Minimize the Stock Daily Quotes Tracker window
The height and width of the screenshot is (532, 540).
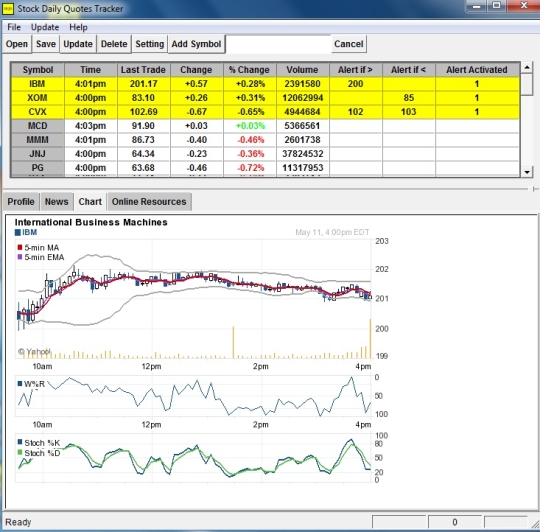pyautogui.click(x=477, y=6)
